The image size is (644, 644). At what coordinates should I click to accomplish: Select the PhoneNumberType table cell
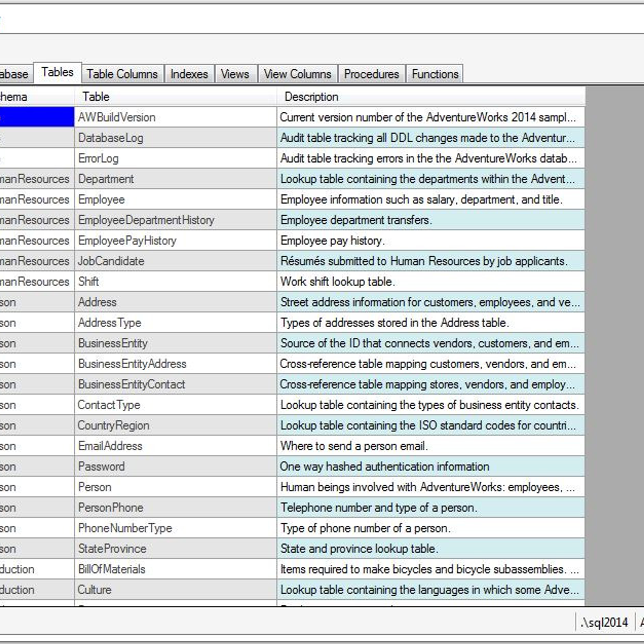[175, 528]
